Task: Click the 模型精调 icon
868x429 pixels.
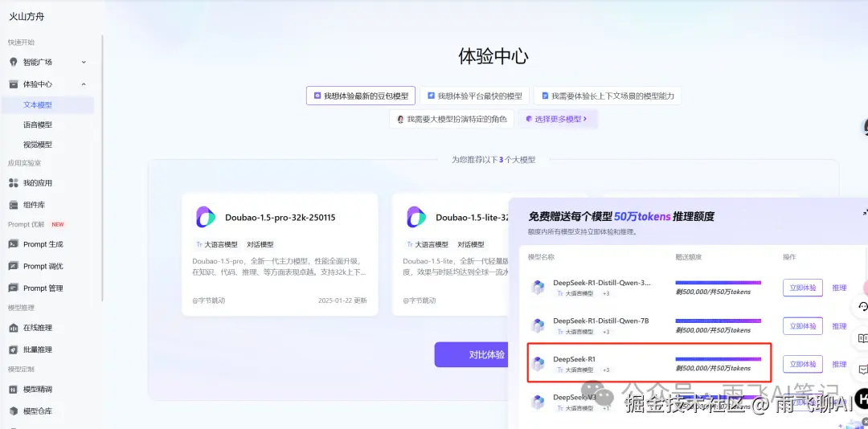Action: [14, 389]
